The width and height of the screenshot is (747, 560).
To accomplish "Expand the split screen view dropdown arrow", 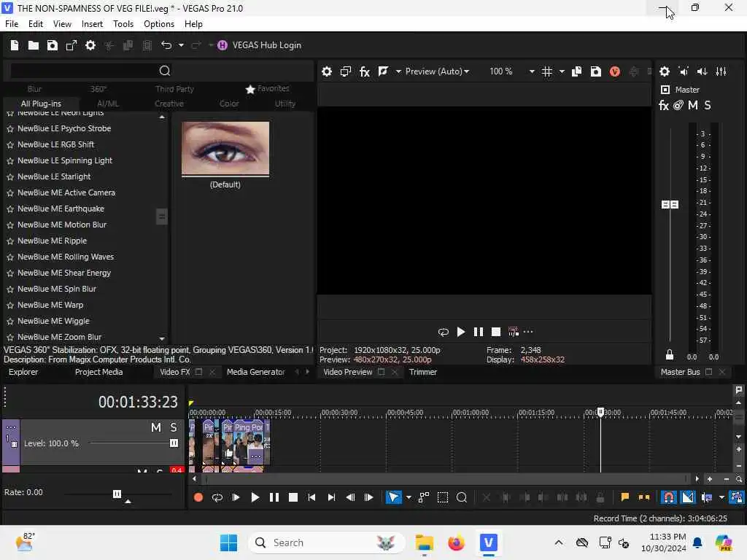I will click(398, 71).
